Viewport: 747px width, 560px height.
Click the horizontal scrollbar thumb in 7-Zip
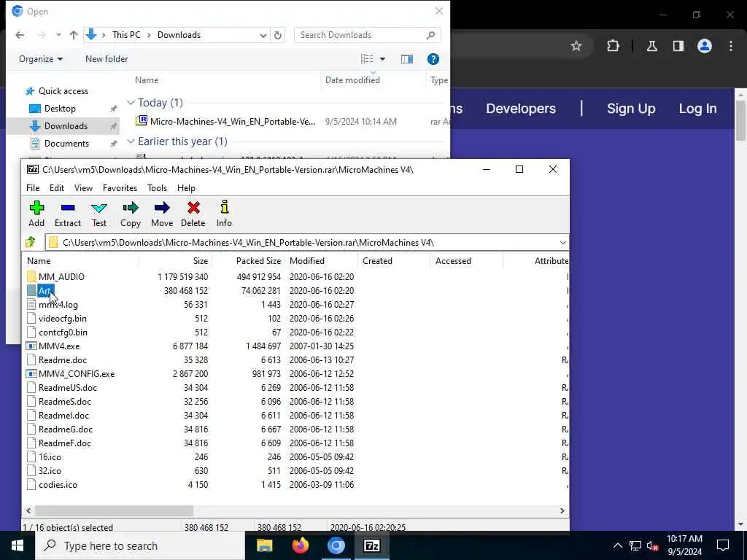tap(114, 510)
